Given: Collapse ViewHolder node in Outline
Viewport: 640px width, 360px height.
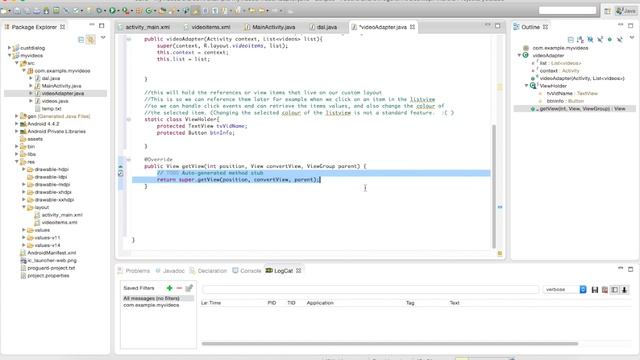Looking at the screenshot, I should (527, 86).
